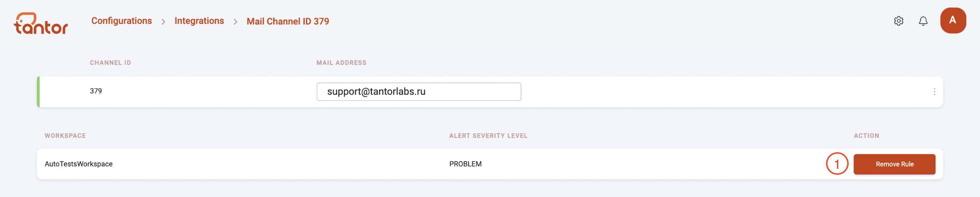Select the Mail Channel ID 379 breadcrumb
This screenshot has height=197, width=980.
pos(288,22)
